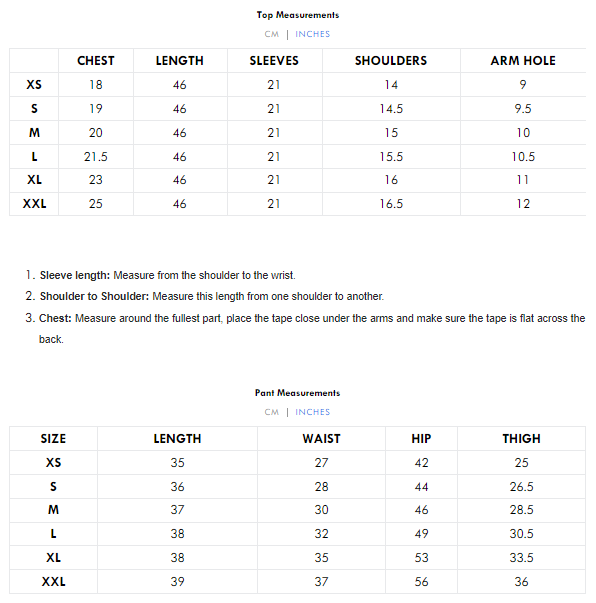Click the Pant Measurements heading
The height and width of the screenshot is (603, 596).
click(298, 393)
